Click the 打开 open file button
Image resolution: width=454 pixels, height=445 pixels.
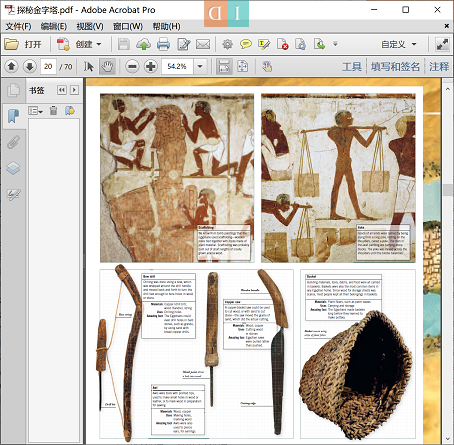23,44
